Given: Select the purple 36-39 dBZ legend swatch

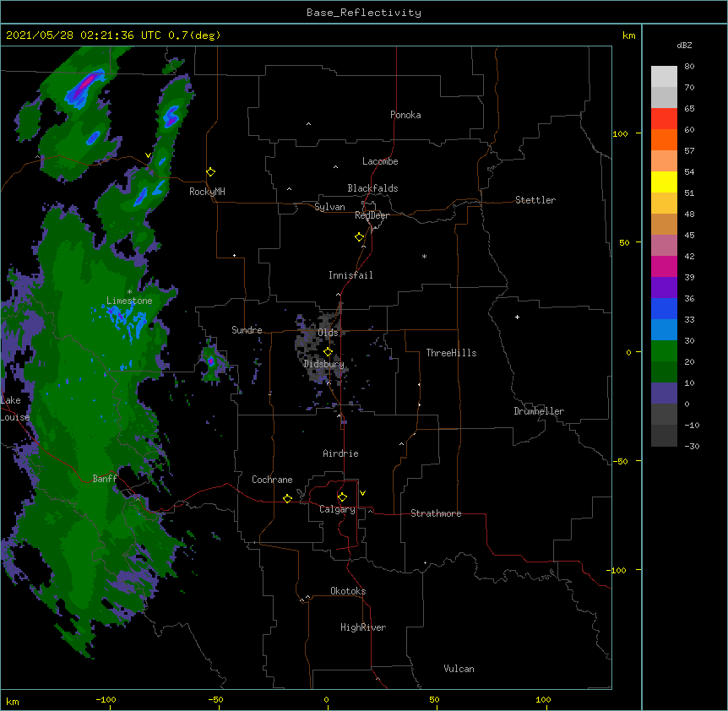Looking at the screenshot, I should [x=664, y=287].
